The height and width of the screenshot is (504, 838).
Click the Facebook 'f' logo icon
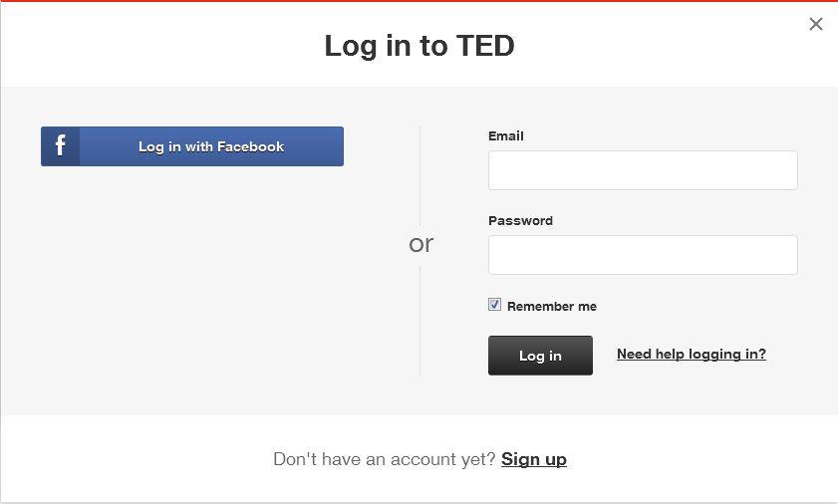pyautogui.click(x=61, y=146)
